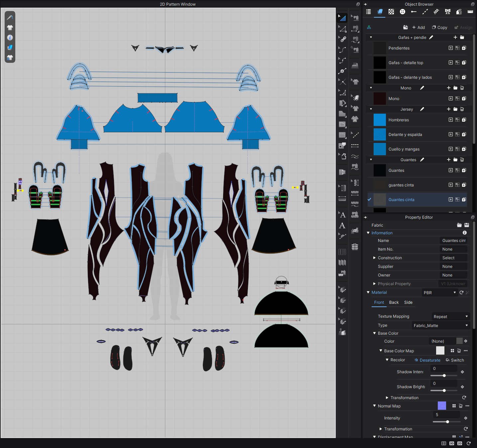
Task: Expand the Physical Property section
Action: click(x=375, y=284)
